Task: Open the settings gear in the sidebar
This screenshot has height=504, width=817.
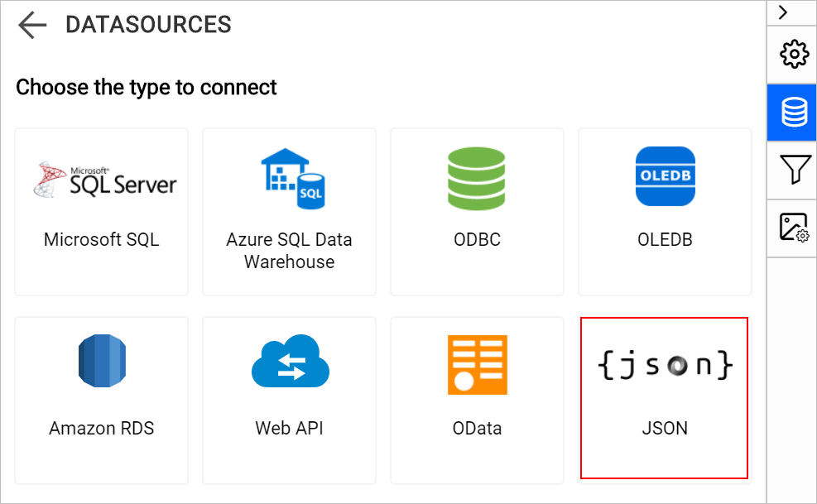Action: tap(792, 54)
